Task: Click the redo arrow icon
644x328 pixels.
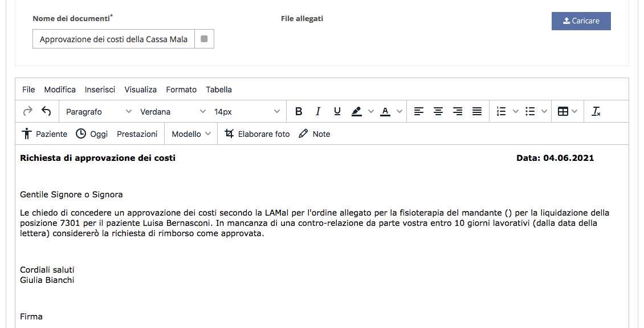Action: tap(27, 111)
